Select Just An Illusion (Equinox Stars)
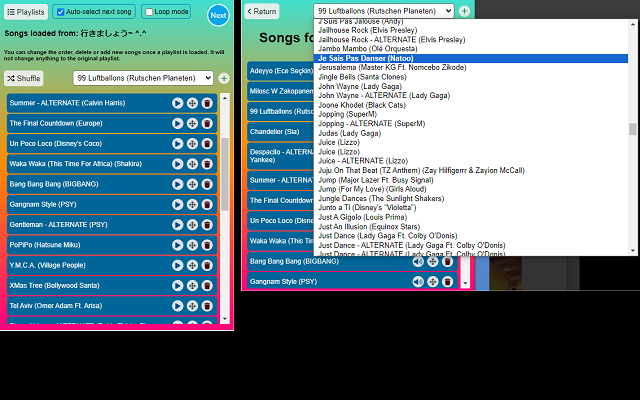This screenshot has height=400, width=640. pos(471,227)
